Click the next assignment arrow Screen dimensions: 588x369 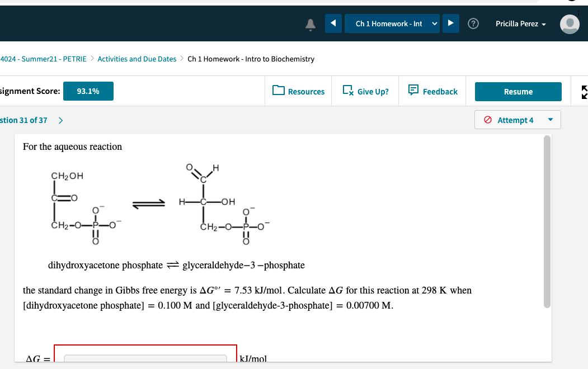[x=450, y=23]
